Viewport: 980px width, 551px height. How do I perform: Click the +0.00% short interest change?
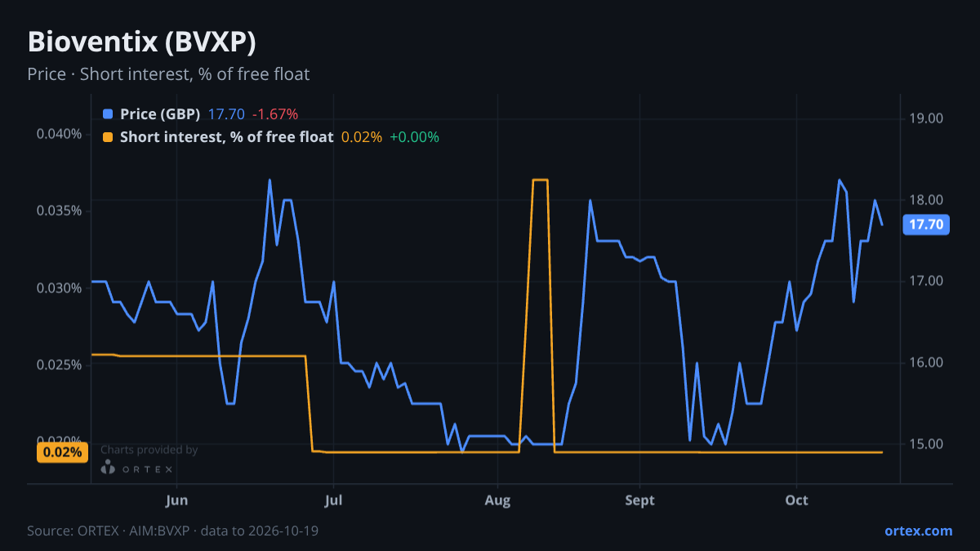click(x=414, y=137)
